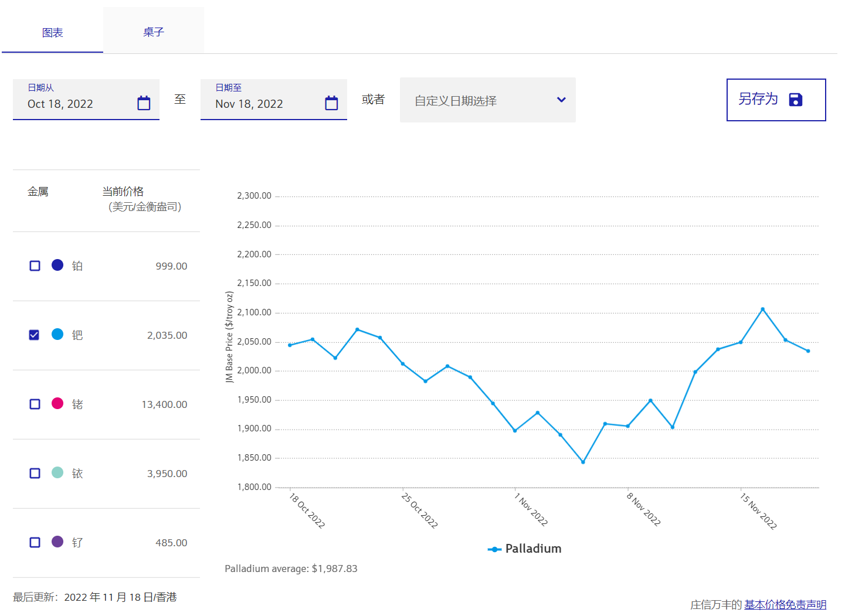The height and width of the screenshot is (616, 845).
Task: Uncheck the 钯 palladium checkbox
Action: click(x=35, y=335)
